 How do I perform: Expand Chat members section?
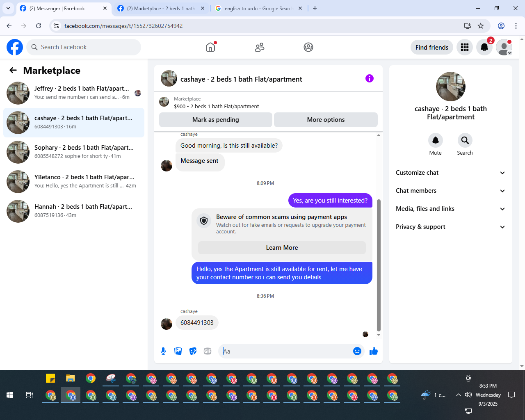coord(451,191)
